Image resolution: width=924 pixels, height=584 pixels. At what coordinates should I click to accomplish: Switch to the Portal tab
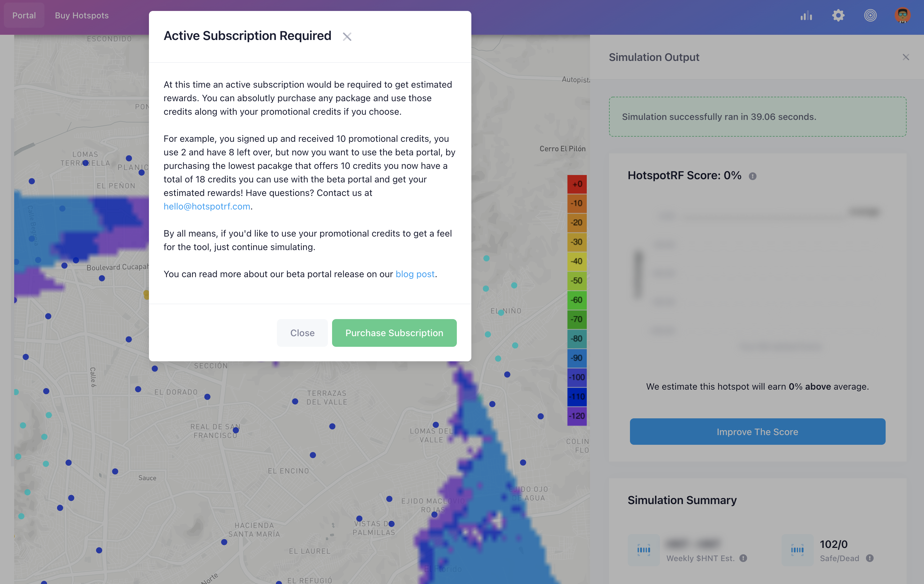pyautogui.click(x=24, y=15)
